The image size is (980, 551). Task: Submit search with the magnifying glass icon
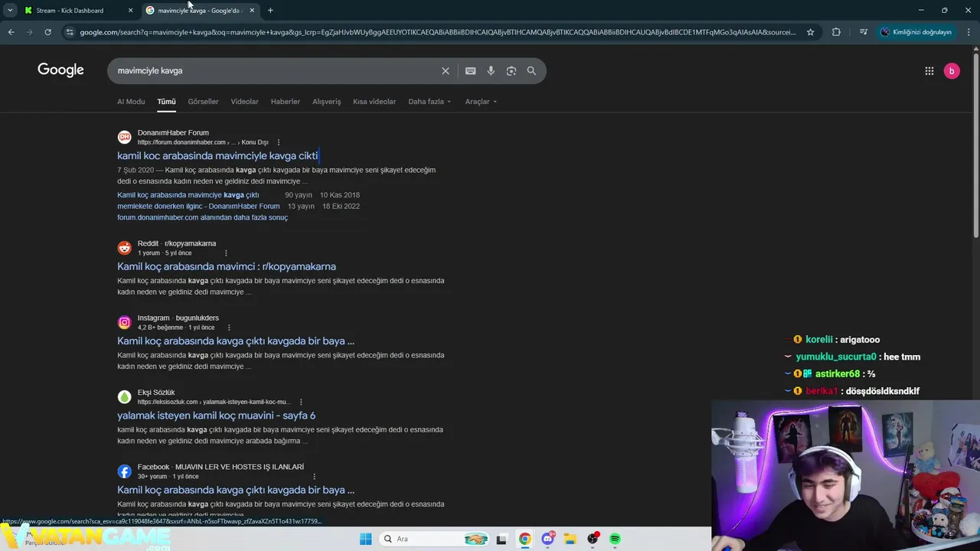tap(531, 70)
